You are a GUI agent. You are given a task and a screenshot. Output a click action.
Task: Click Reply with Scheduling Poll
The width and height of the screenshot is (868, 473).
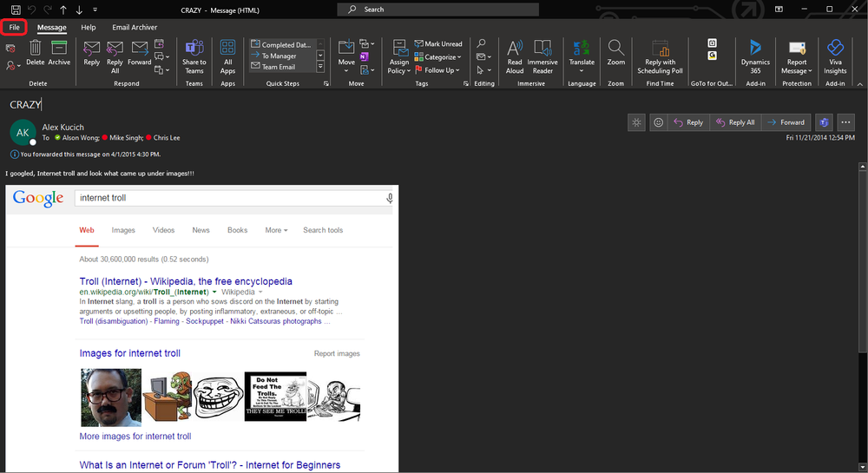click(x=660, y=56)
